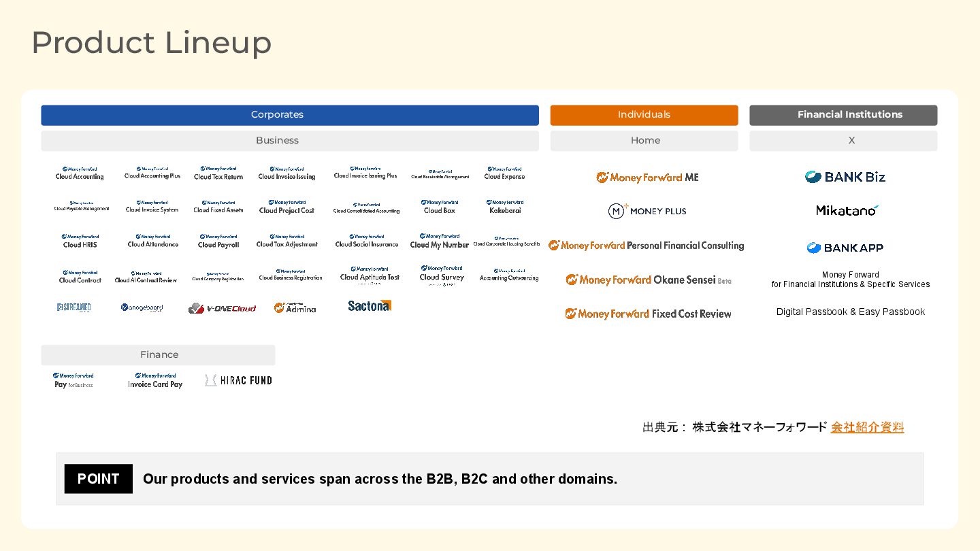
Task: Select the Finance sub-header
Action: (158, 355)
